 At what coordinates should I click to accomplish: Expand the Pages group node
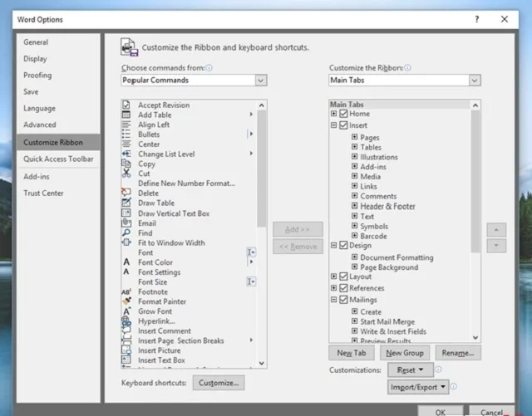click(x=355, y=137)
